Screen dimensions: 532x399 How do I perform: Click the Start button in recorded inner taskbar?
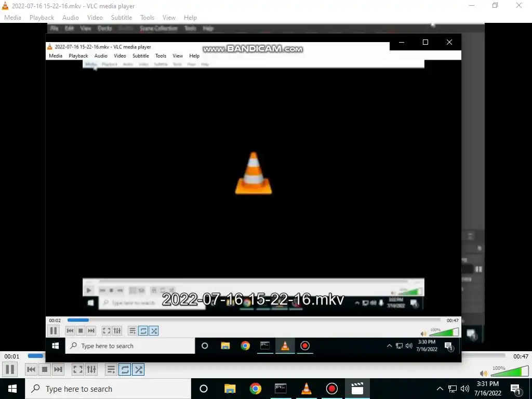click(55, 345)
